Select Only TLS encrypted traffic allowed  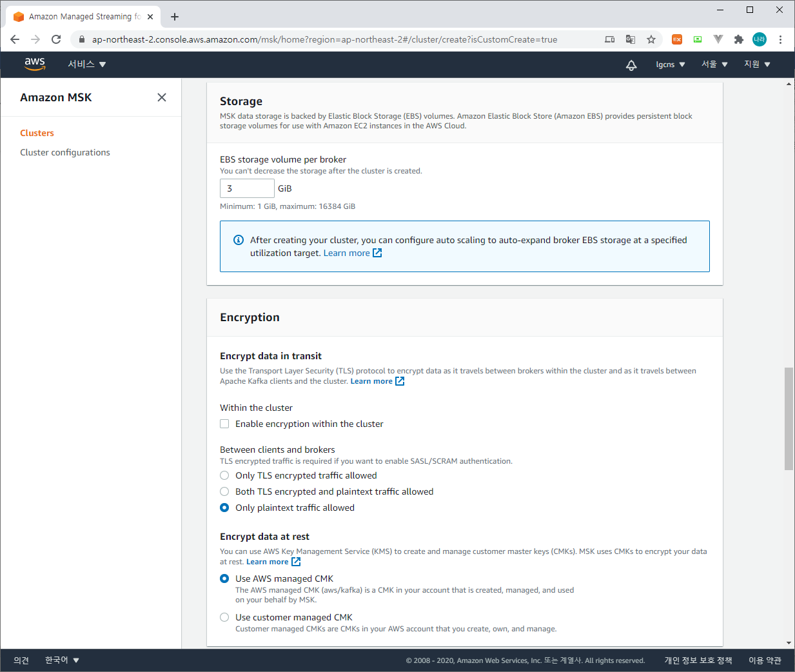coord(224,475)
